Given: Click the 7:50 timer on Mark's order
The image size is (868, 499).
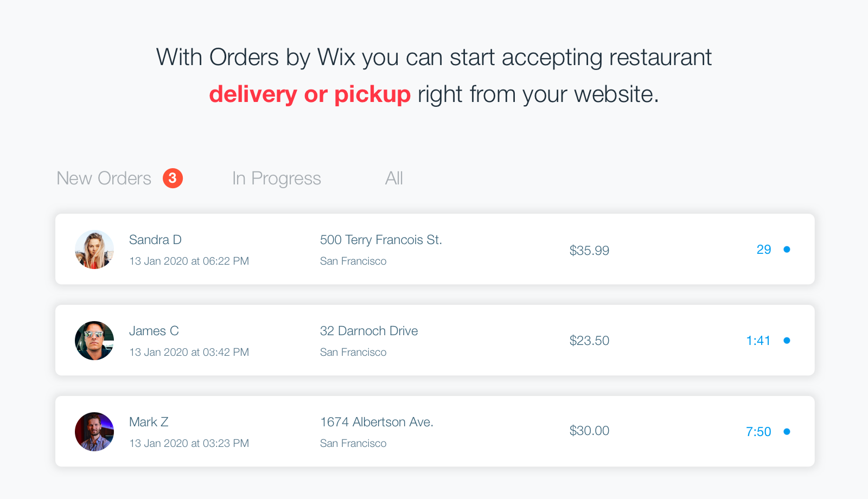Looking at the screenshot, I should (758, 432).
